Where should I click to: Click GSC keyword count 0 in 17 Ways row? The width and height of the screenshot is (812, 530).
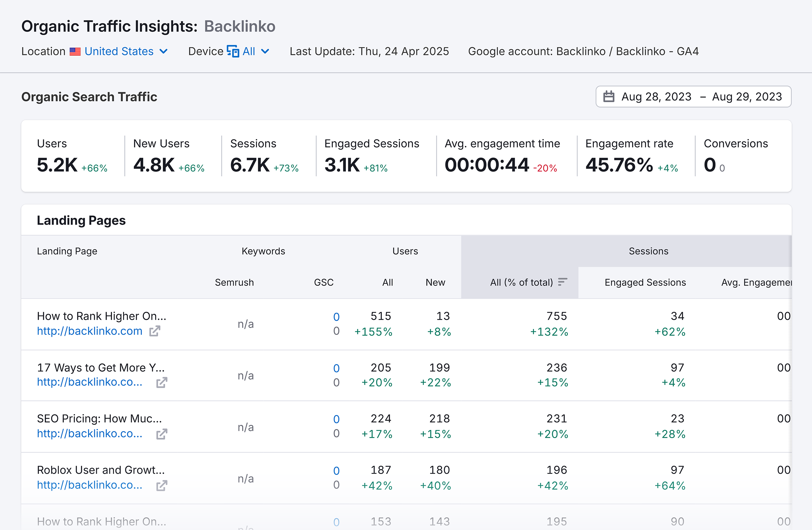tap(336, 368)
